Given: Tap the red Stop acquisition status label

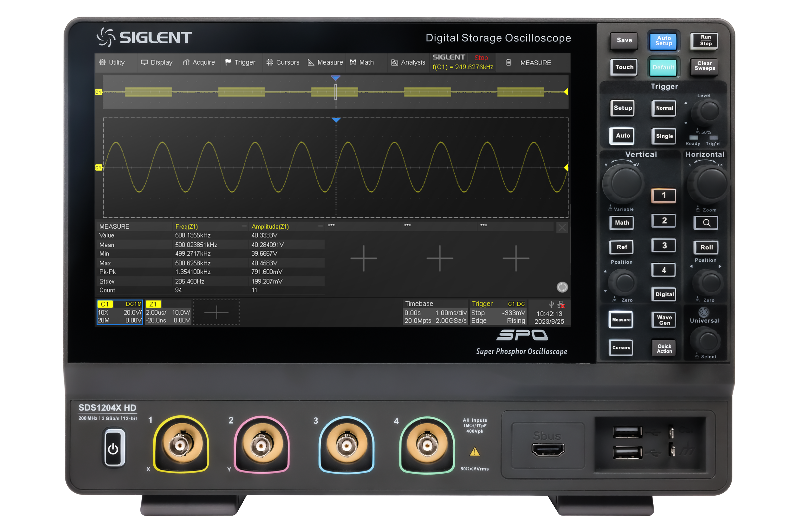Looking at the screenshot, I should (x=481, y=58).
